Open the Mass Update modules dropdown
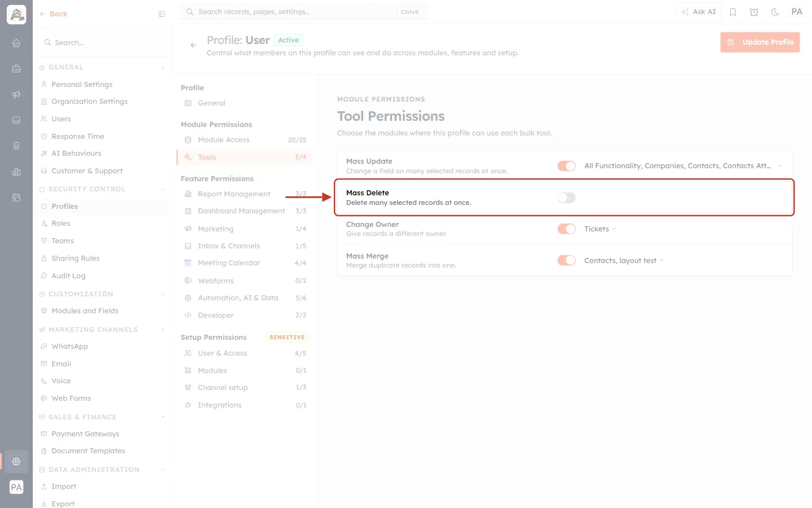812x508 pixels. tap(683, 166)
